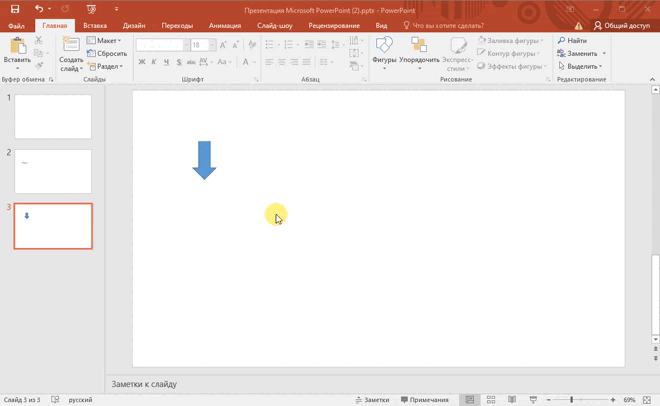Toggle text shadow S
The height and width of the screenshot is (406, 660).
[x=179, y=62]
